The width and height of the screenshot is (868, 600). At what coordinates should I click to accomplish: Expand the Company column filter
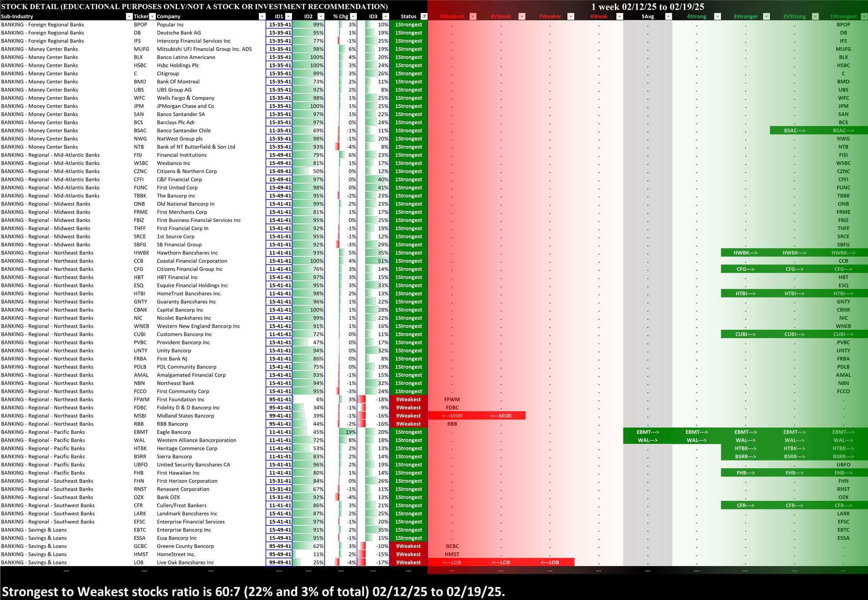(x=262, y=16)
